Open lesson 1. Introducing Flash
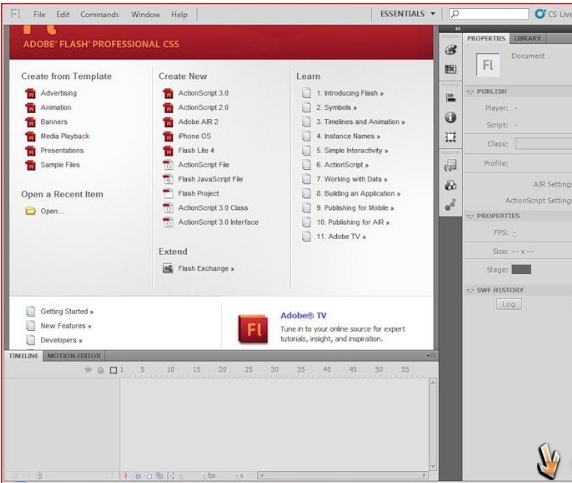This screenshot has width=572, height=483. tap(350, 93)
